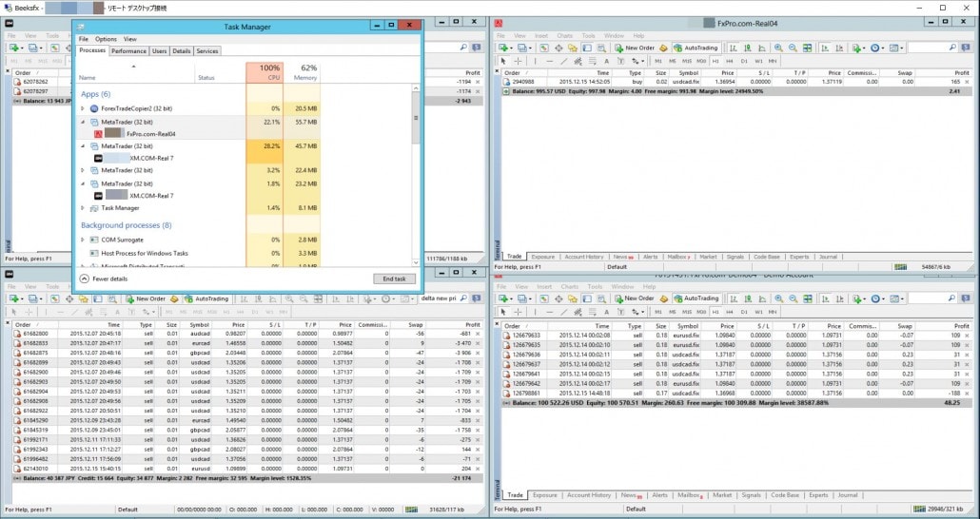Select text label 'A' tool in FxPro Real04

[607, 61]
